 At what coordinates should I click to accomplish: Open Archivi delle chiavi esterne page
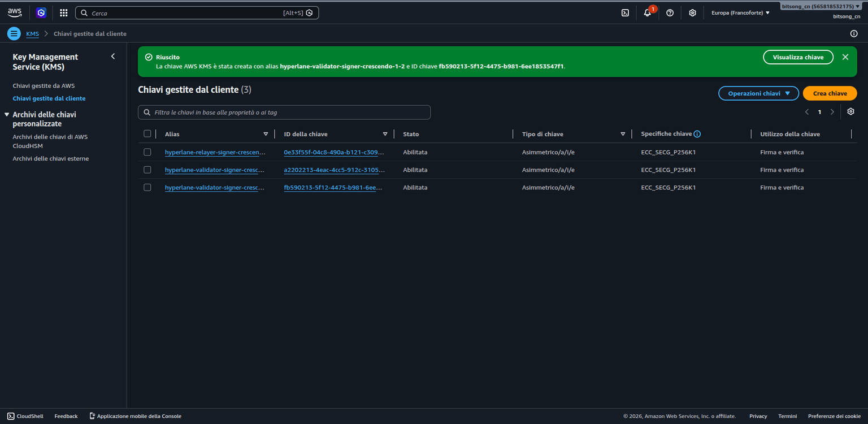tap(51, 159)
